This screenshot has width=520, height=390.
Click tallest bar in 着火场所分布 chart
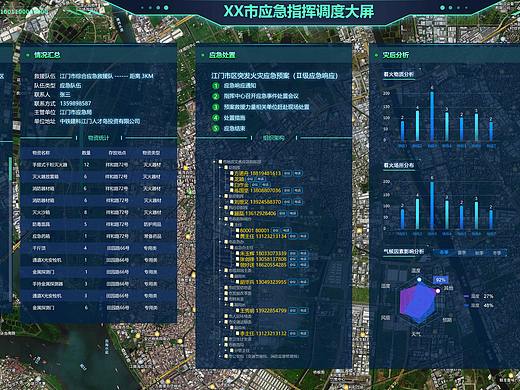432,205
